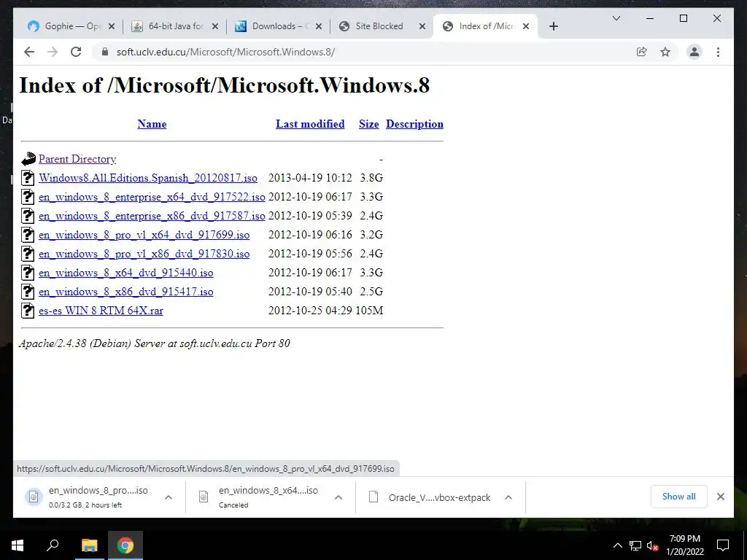Click the lock icon in the address bar

pos(105,52)
